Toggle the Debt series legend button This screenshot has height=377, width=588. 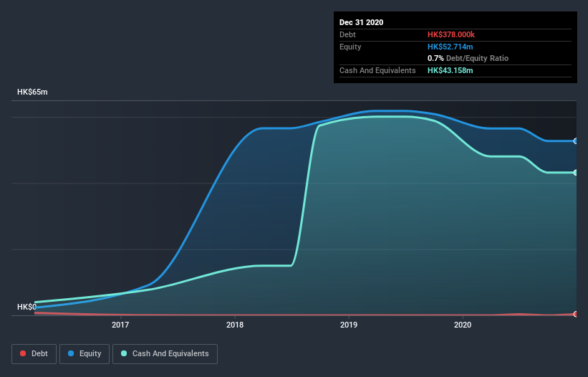34,354
